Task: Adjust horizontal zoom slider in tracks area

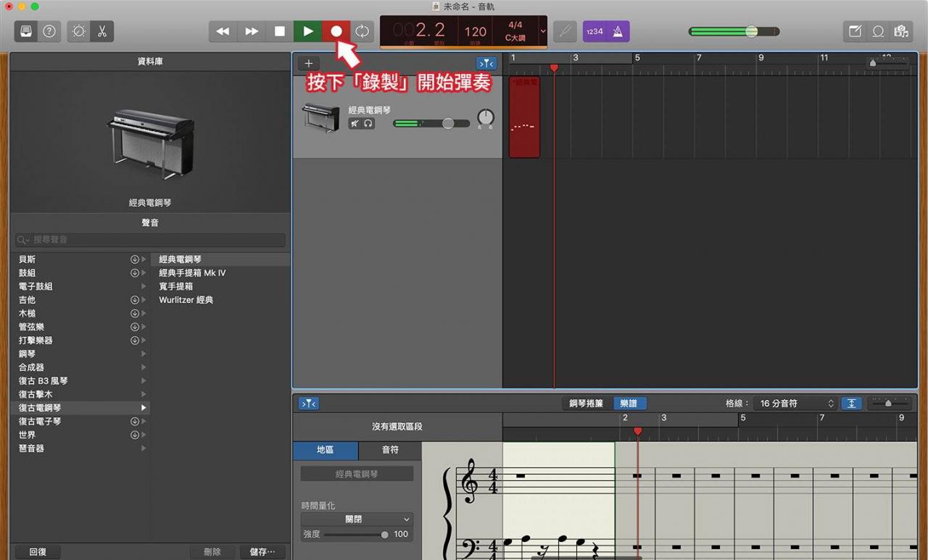Action: [888, 64]
